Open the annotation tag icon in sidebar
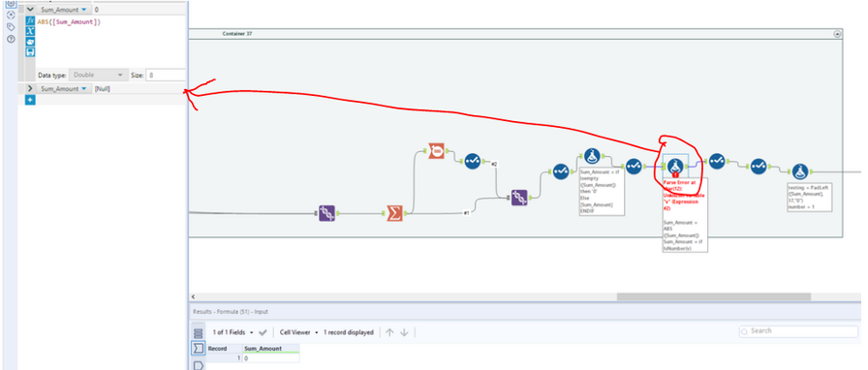 11,27
